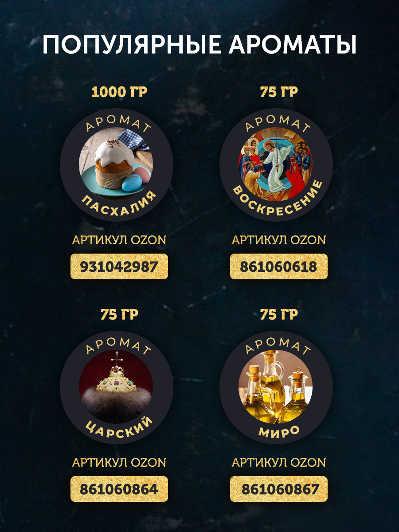The image size is (399, 532).
Task: Click the gold article number 931042987
Action: coord(119,266)
